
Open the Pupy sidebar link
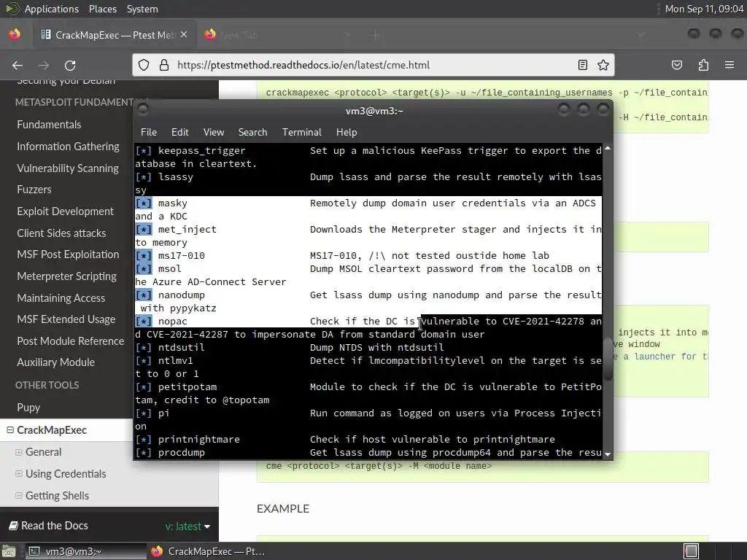click(x=28, y=408)
